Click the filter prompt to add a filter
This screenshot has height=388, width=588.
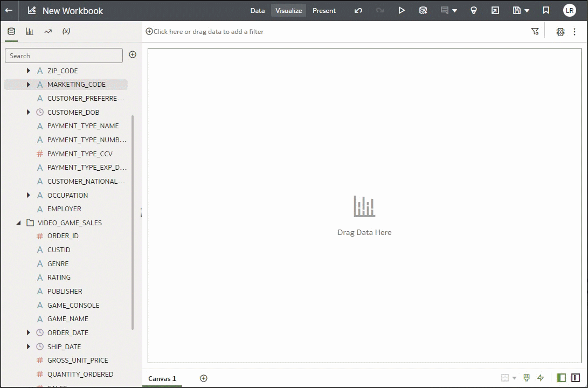click(x=205, y=31)
